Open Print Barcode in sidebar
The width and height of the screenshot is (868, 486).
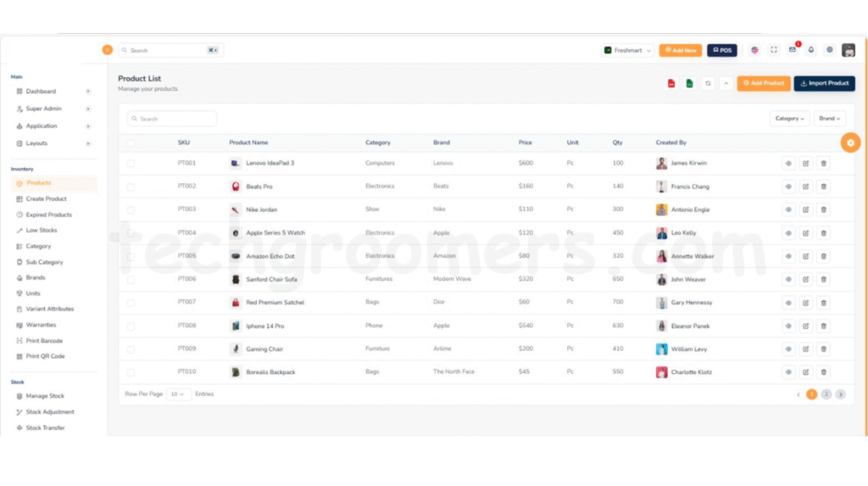44,341
